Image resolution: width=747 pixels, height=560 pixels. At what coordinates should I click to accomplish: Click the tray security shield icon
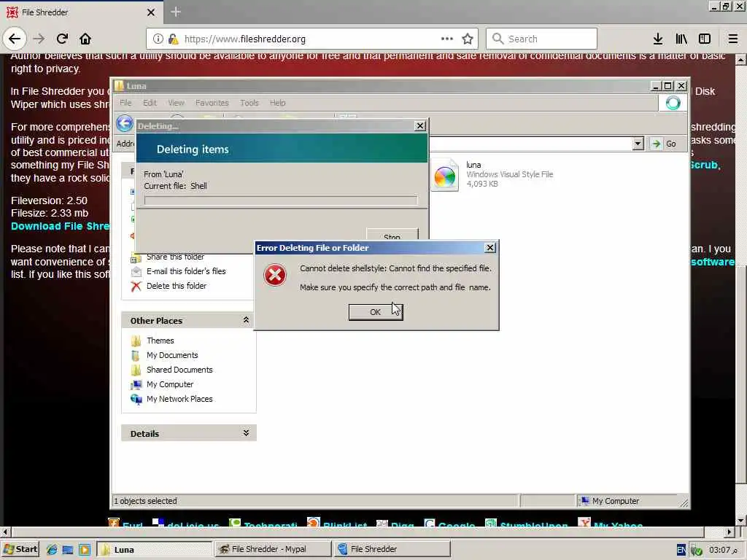pos(697,550)
